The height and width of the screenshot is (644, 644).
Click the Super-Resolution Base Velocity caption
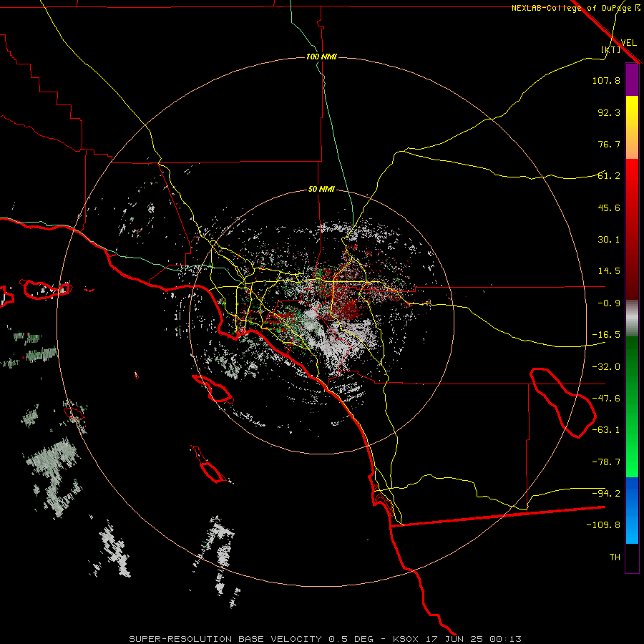[x=326, y=639]
